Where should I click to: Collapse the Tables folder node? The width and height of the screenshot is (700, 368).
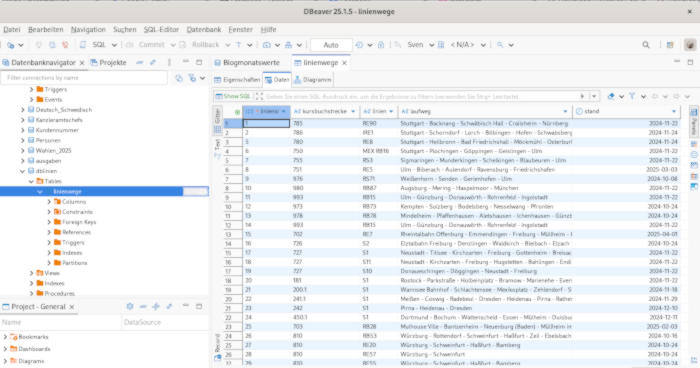[x=31, y=181]
